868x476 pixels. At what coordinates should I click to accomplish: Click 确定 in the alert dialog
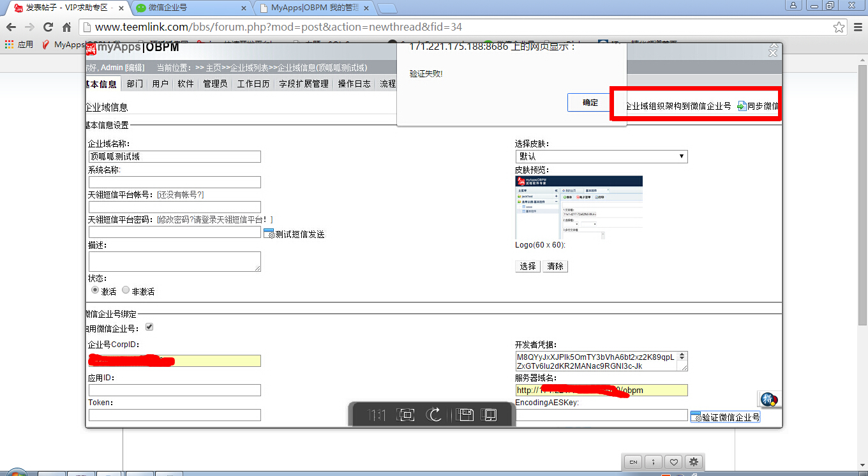click(590, 102)
